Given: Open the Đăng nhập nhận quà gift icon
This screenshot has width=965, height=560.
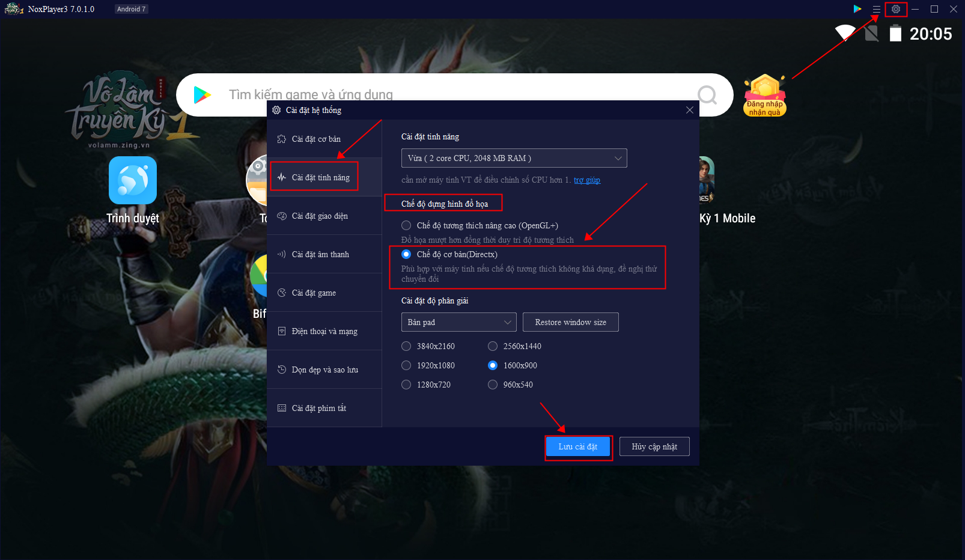Looking at the screenshot, I should (765, 96).
